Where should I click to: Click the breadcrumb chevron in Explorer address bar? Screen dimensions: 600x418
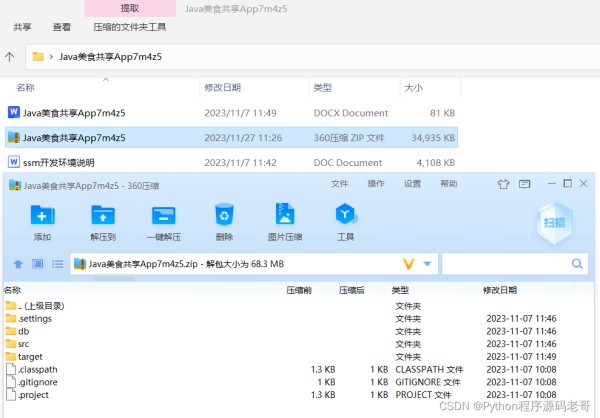coord(51,57)
